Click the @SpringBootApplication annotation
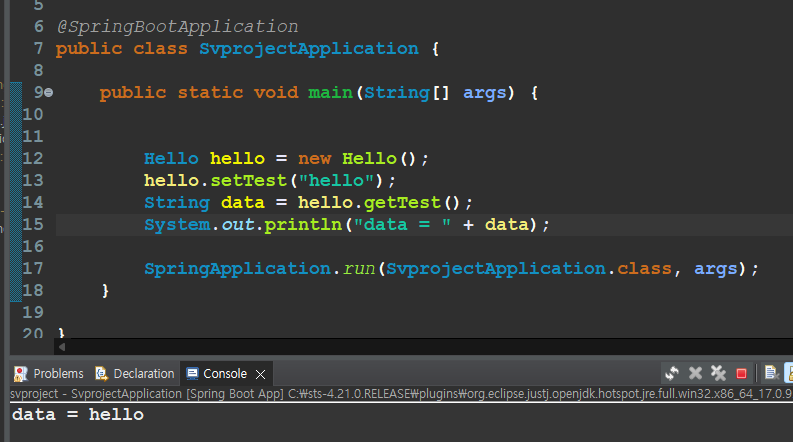This screenshot has height=442, width=793. 178,27
